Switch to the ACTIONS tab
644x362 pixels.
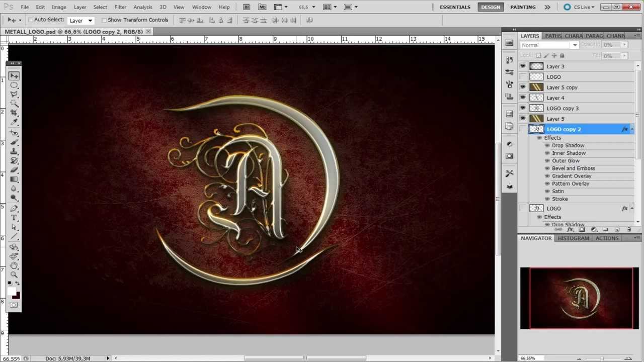pos(607,238)
